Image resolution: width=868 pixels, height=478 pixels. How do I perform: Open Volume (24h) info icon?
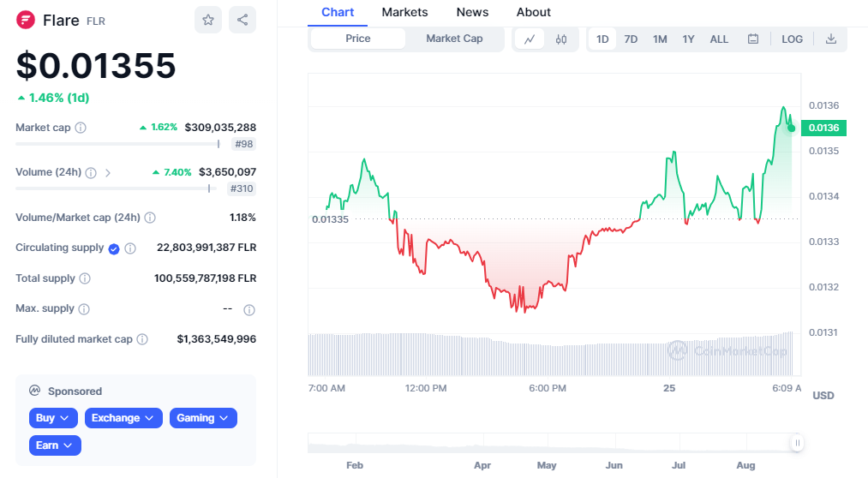pos(91,173)
